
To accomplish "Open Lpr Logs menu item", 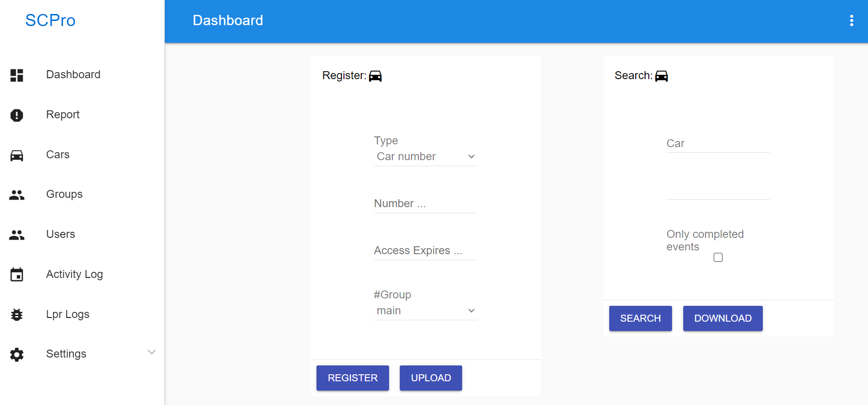I will [67, 314].
